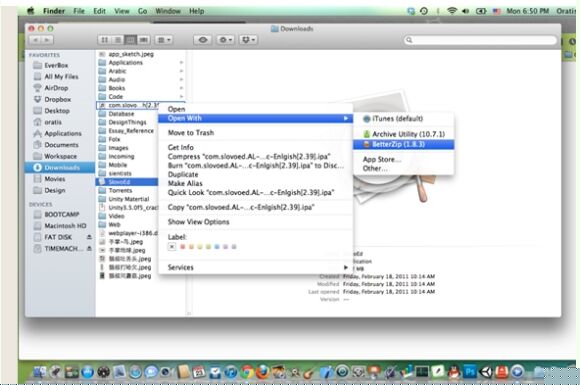Viewport: 580px width, 385px height.
Task: Select Downloads in the sidebar
Action: click(60, 168)
